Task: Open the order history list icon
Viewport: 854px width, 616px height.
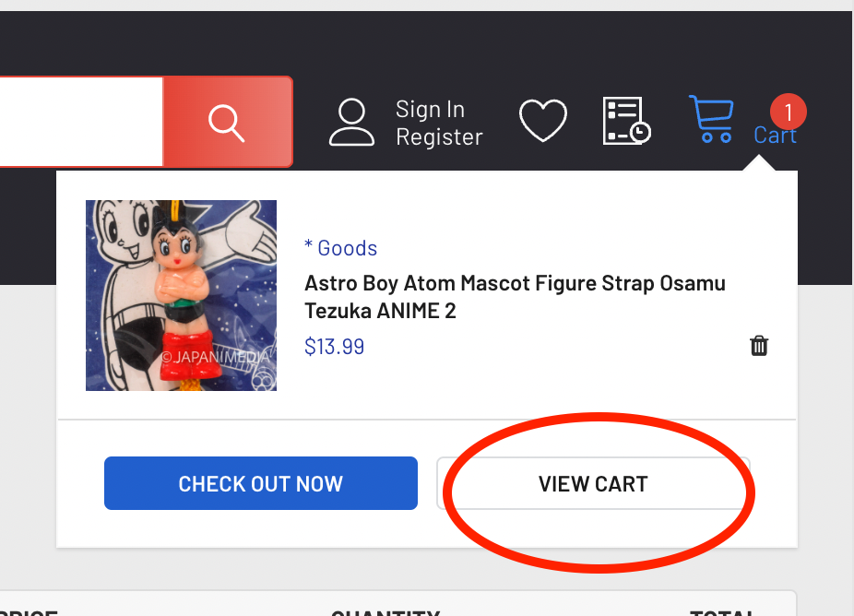Action: [x=626, y=122]
